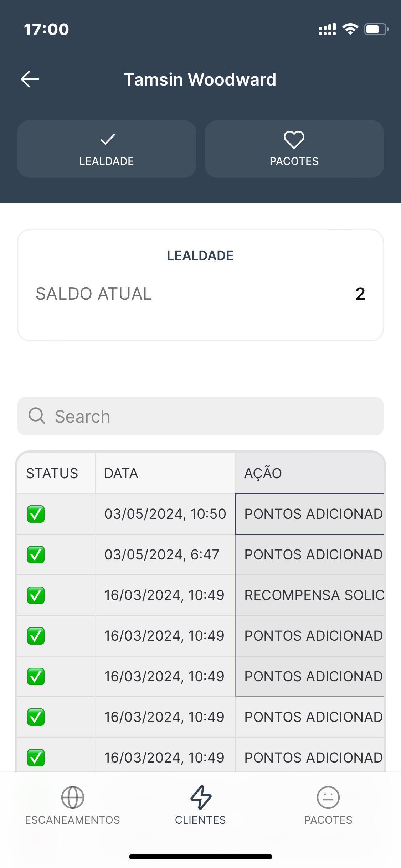Tap the Pacotes face icon in bottom bar
This screenshot has height=868, width=401.
(328, 797)
